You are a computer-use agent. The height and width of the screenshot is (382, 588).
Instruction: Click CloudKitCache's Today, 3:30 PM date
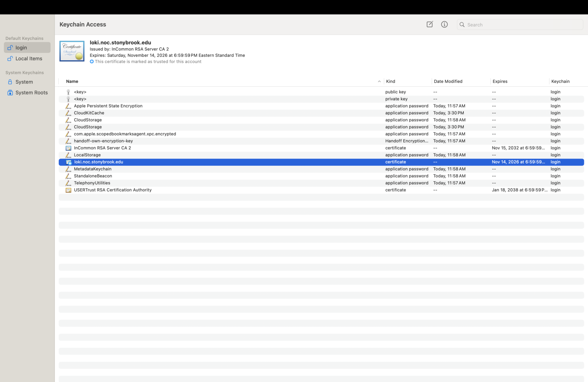449,113
